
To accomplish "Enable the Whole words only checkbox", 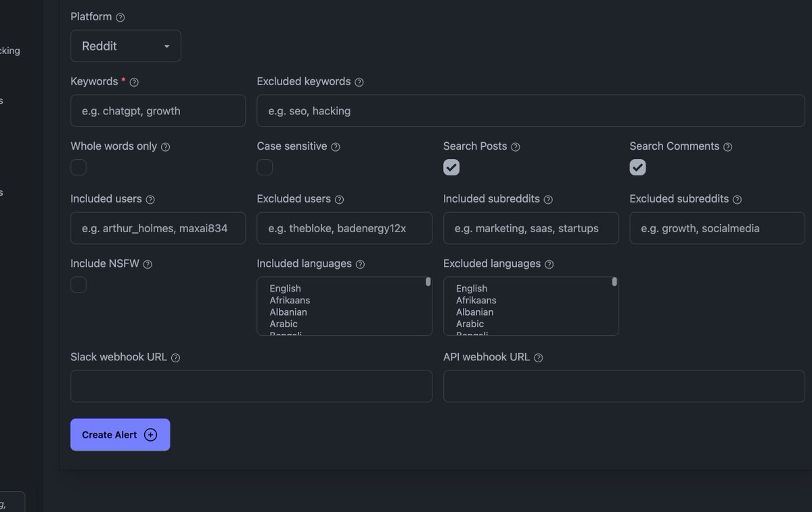I will pyautogui.click(x=78, y=167).
